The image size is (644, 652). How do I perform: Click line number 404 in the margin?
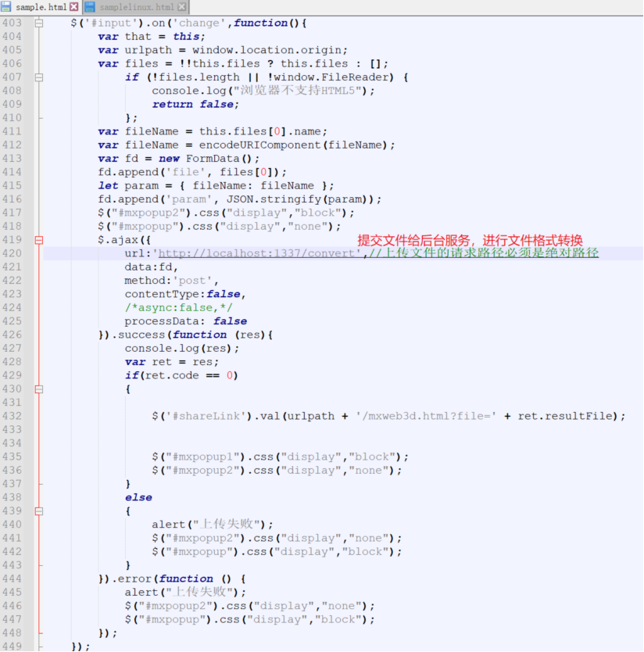(12, 37)
